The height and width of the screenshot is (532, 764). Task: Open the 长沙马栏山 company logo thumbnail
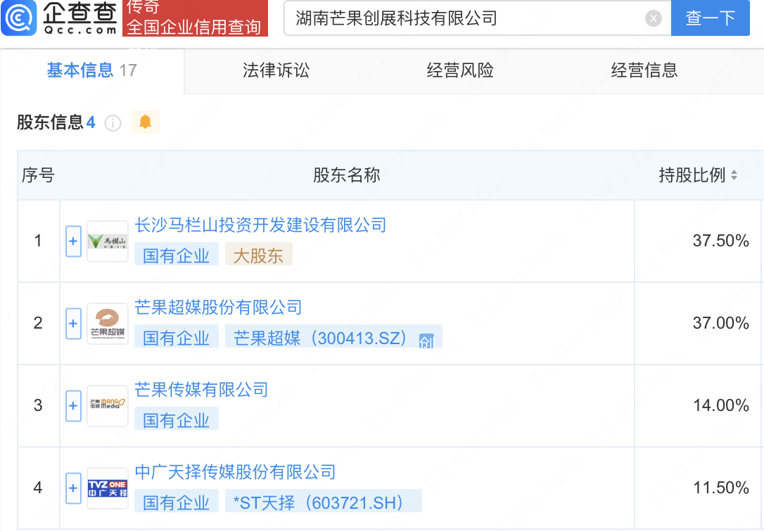pyautogui.click(x=108, y=241)
